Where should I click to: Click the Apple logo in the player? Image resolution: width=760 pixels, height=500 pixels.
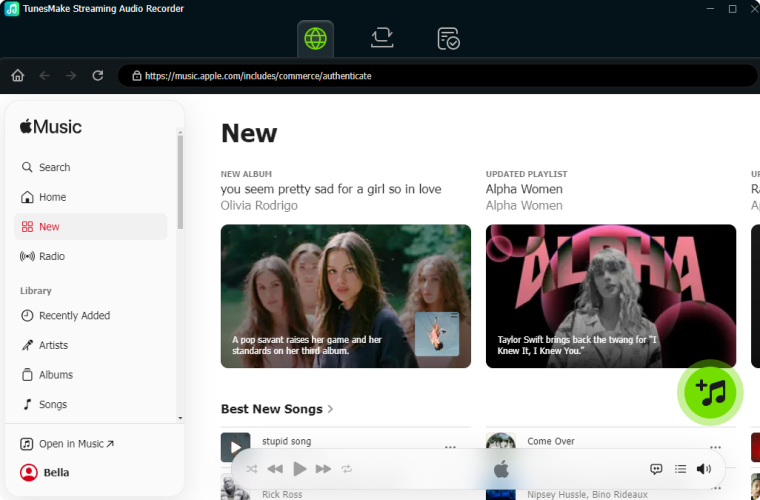point(501,469)
